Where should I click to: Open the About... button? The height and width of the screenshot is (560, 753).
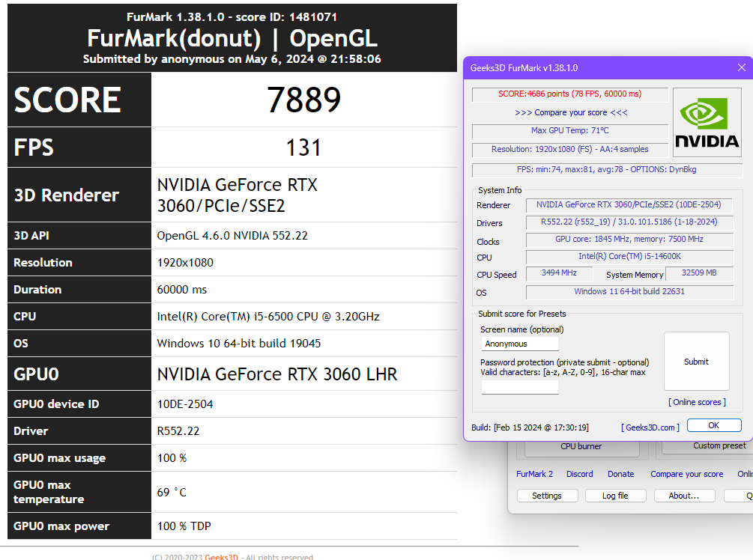tap(684, 496)
